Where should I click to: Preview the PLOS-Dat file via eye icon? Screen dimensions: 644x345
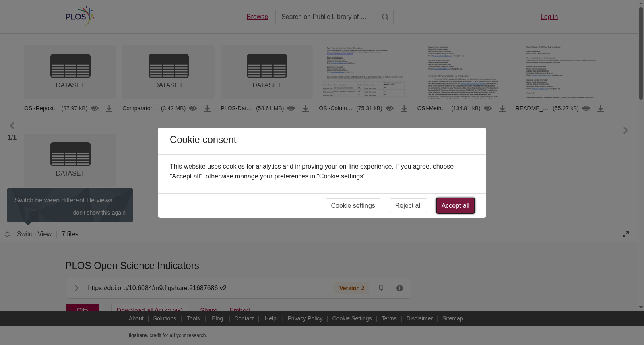tap(291, 108)
